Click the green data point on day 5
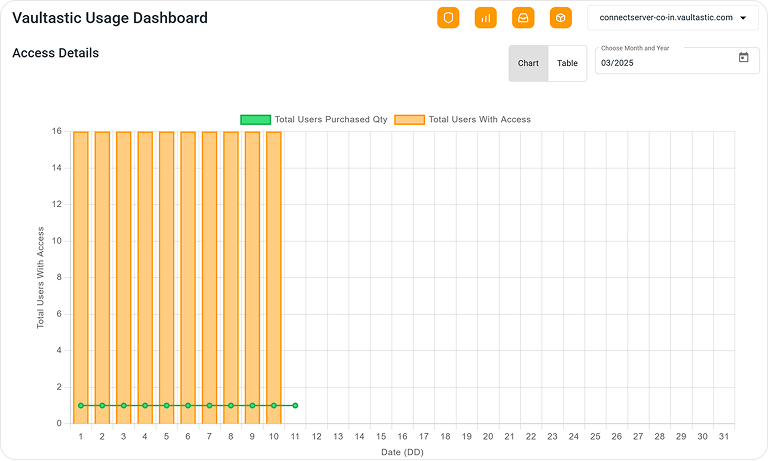Screen dimensions: 768x461 166,405
